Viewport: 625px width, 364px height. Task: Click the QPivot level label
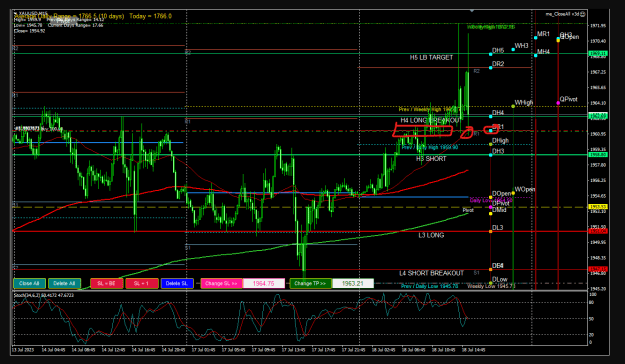tap(568, 99)
